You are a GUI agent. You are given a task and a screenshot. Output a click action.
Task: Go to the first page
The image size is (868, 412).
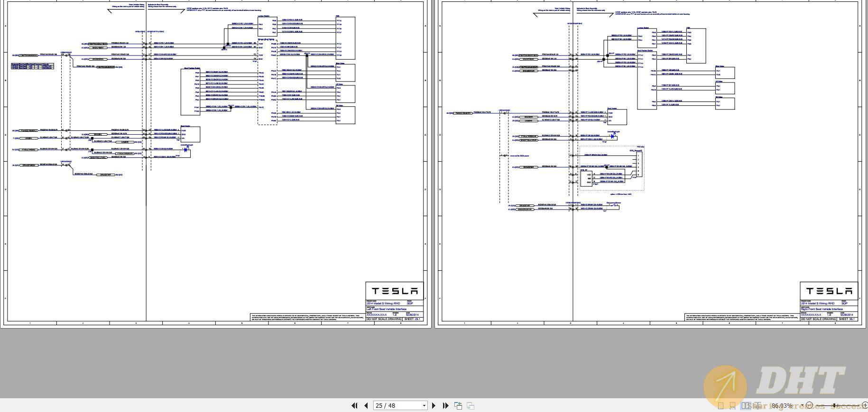click(x=354, y=405)
